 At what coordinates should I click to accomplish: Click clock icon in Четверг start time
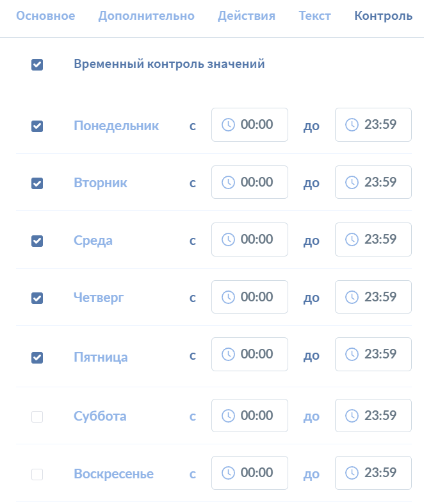[228, 297]
